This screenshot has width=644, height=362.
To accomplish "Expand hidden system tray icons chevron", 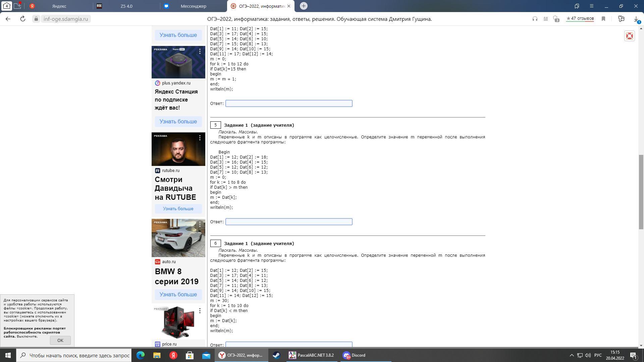I will tap(572, 355).
